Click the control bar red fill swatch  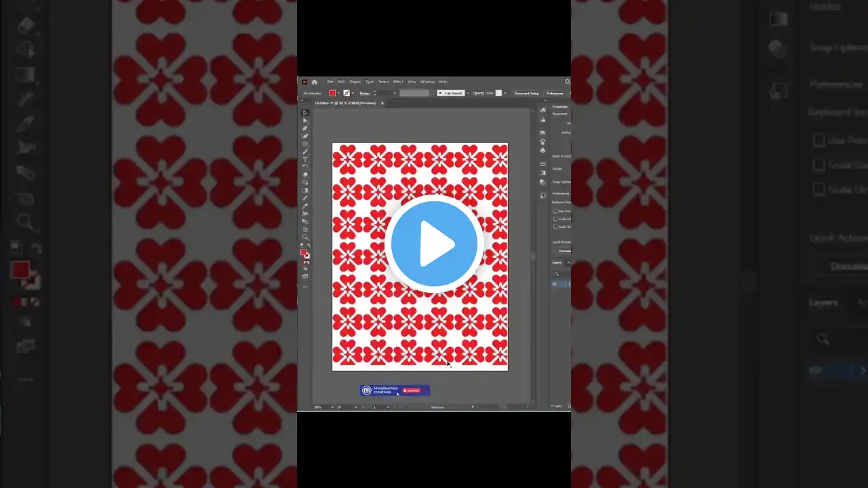(332, 94)
